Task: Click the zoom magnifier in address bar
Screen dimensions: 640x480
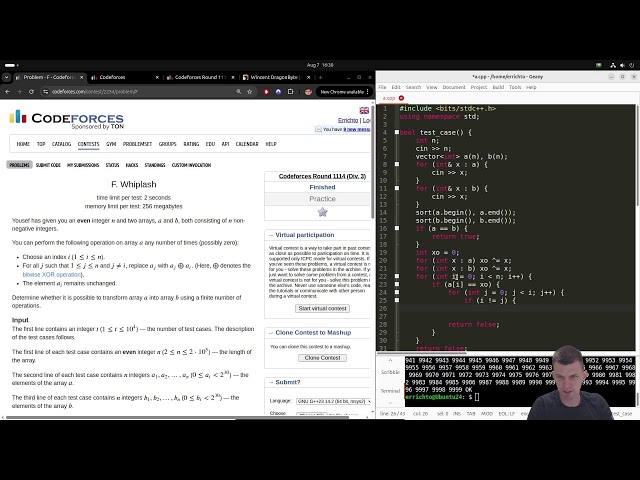Action: 239,92
